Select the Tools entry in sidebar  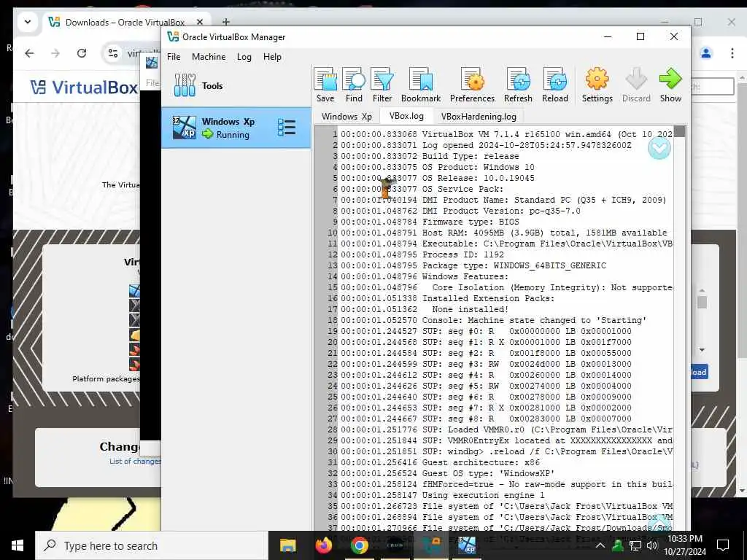pyautogui.click(x=236, y=86)
